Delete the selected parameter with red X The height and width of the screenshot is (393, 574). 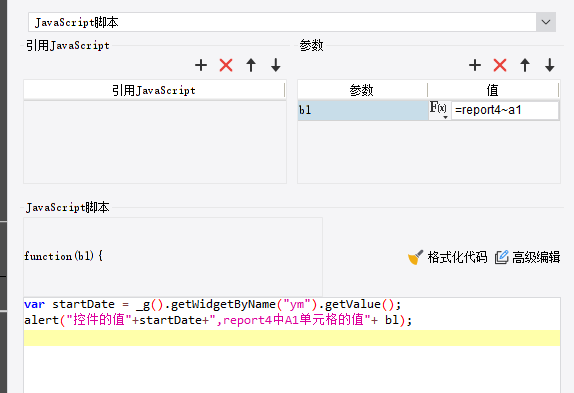500,65
